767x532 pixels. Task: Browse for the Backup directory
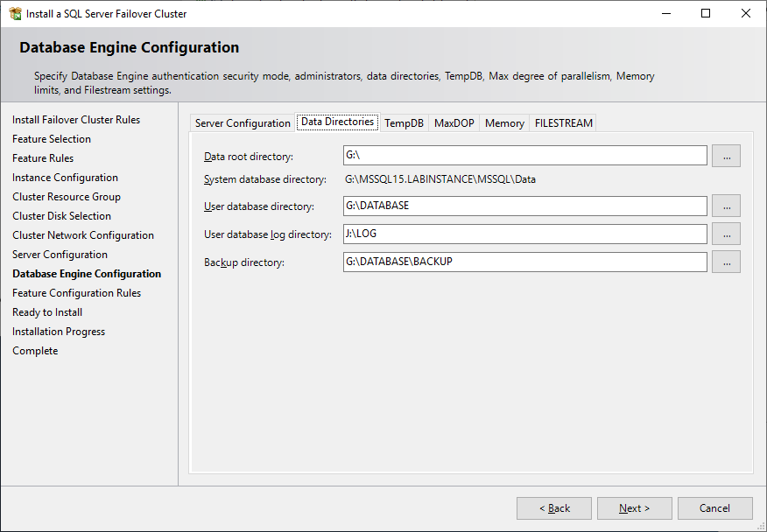tap(727, 262)
